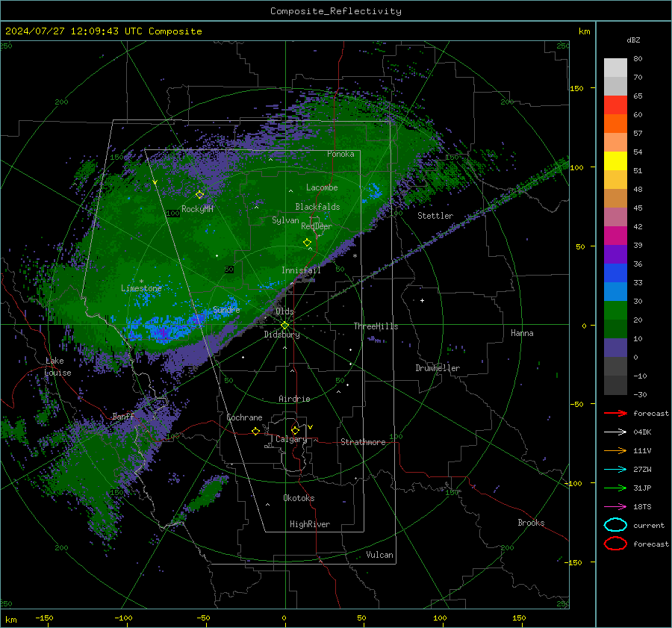The height and width of the screenshot is (628, 672).
Task: Click the Olds label
Action: 284,311
